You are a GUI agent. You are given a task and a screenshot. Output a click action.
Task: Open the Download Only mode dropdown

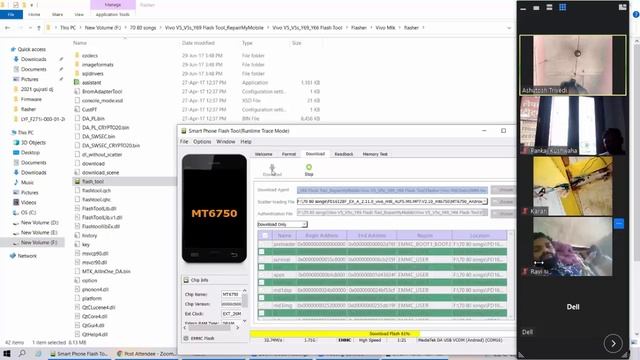[x=282, y=224]
